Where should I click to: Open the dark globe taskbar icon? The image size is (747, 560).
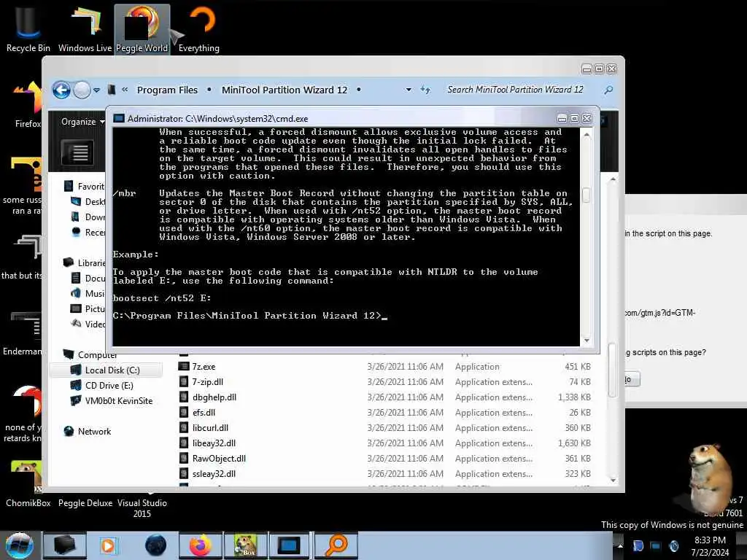pyautogui.click(x=156, y=545)
